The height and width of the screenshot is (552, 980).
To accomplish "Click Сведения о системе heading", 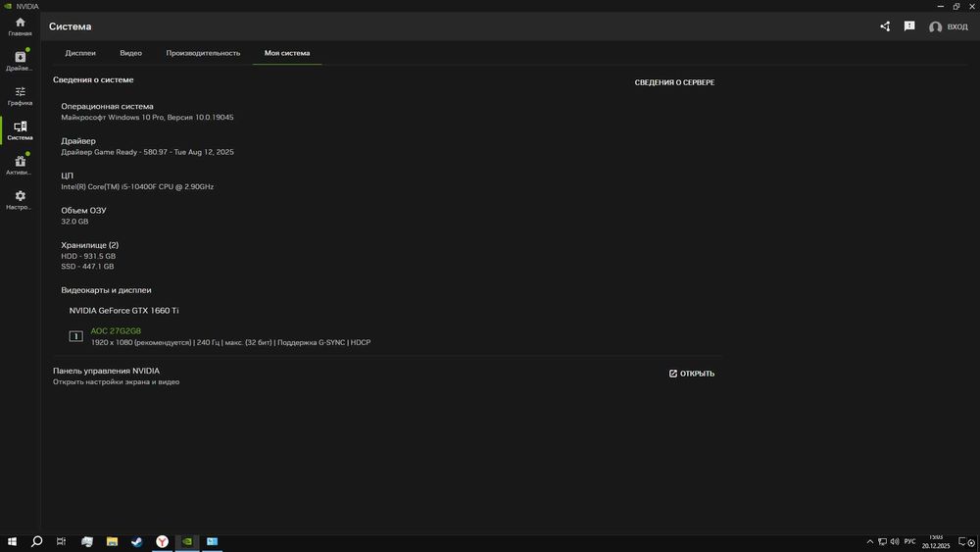I will coord(93,80).
